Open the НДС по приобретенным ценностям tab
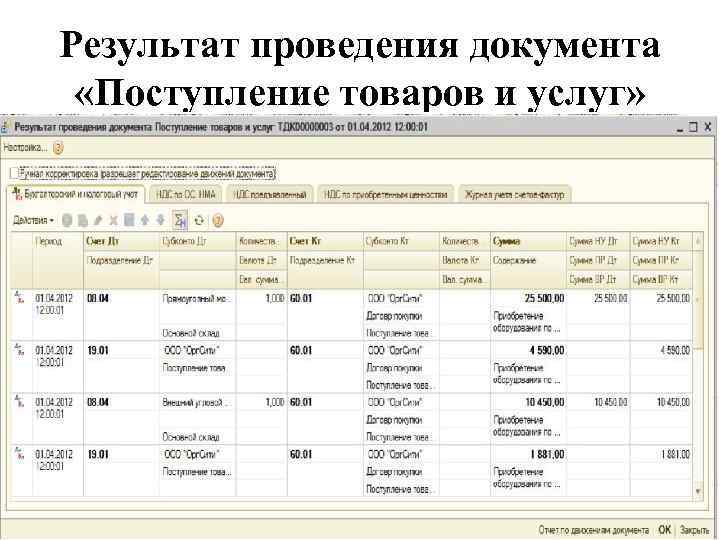 (x=385, y=195)
